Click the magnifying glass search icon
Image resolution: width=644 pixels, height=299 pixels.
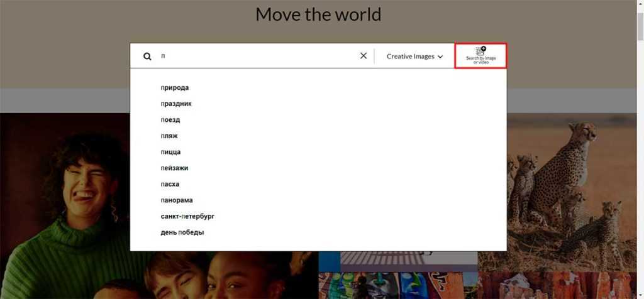tap(147, 57)
